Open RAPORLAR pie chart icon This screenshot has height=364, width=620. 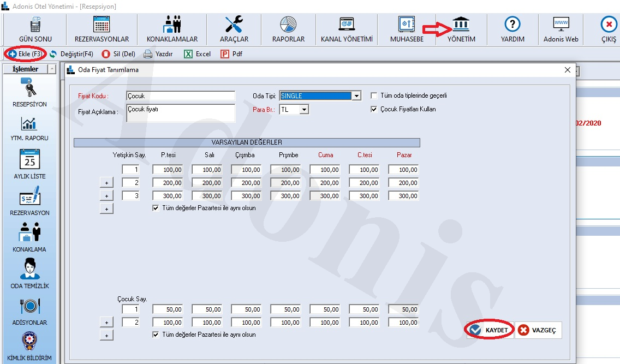tap(288, 26)
